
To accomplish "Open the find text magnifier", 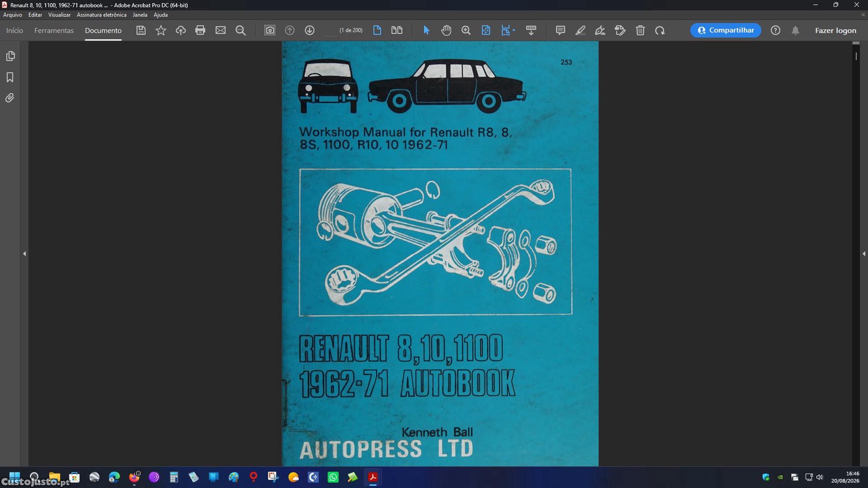I will point(241,30).
